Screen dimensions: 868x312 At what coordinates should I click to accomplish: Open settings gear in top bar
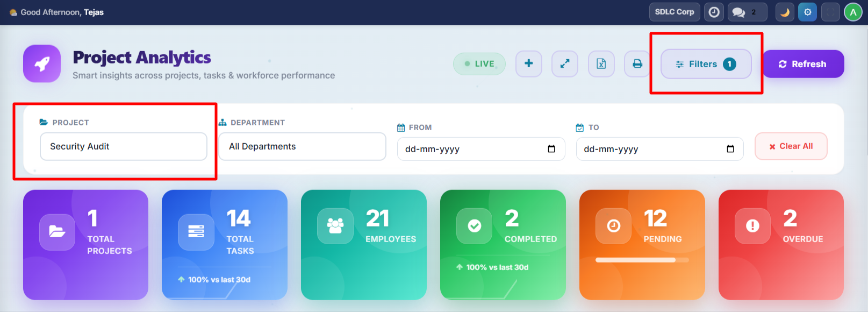tap(807, 12)
